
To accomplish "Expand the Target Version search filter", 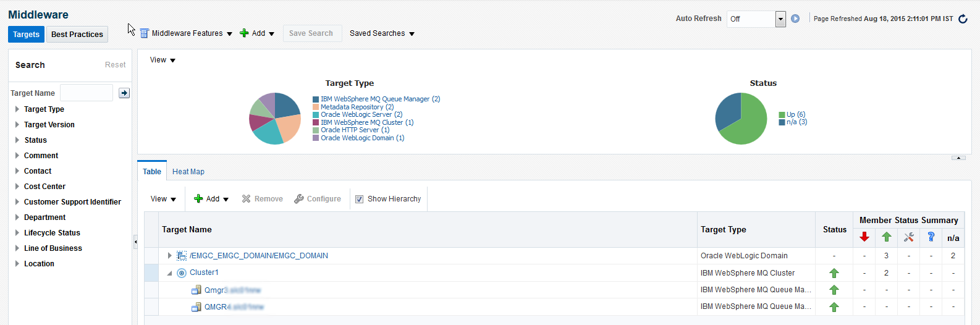I will [17, 125].
